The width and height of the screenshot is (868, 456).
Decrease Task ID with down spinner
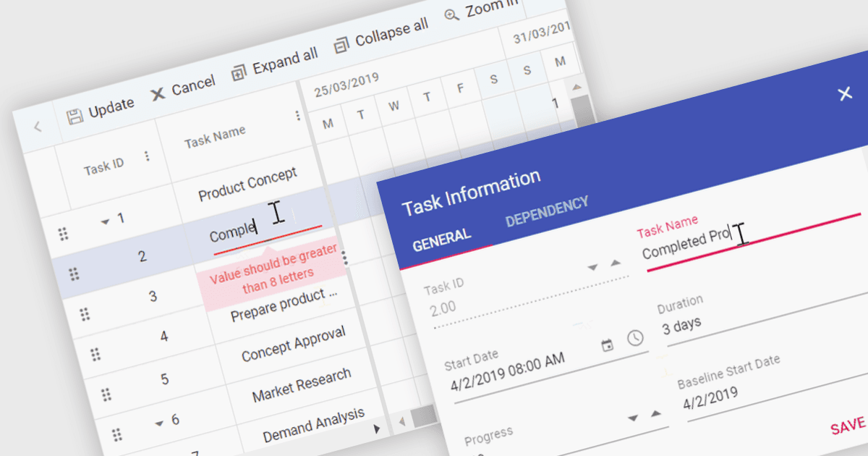pyautogui.click(x=593, y=268)
